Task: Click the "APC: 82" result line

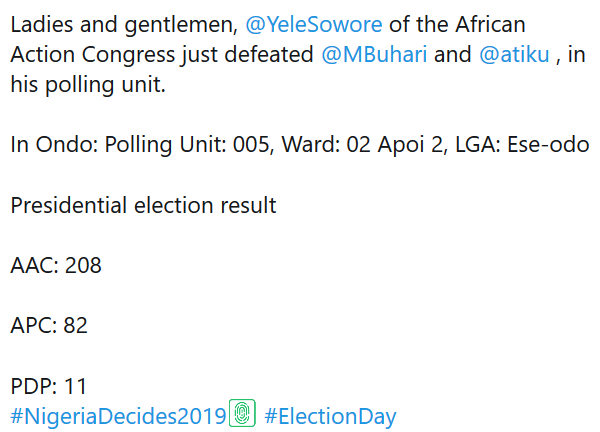Action: point(50,326)
